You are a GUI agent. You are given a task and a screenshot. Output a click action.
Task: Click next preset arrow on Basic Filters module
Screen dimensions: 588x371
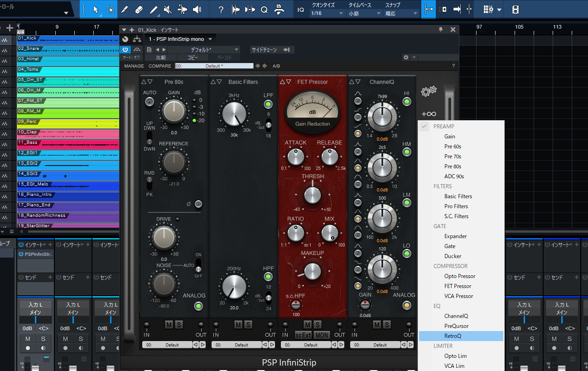(272, 345)
